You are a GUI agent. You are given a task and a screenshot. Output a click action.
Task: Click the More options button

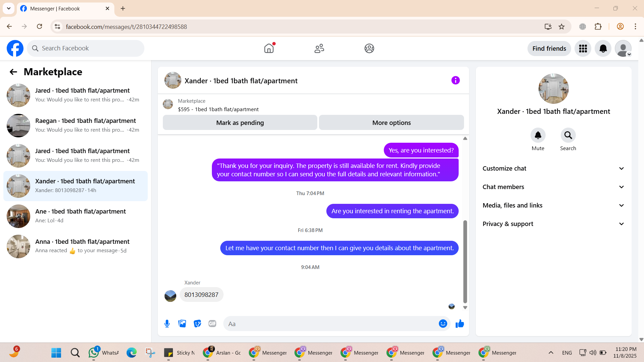[392, 123]
